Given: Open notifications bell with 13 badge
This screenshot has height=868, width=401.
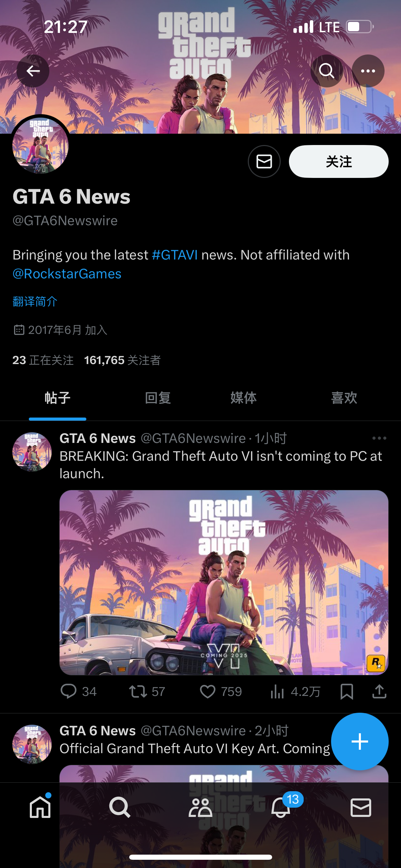Looking at the screenshot, I should [x=281, y=807].
